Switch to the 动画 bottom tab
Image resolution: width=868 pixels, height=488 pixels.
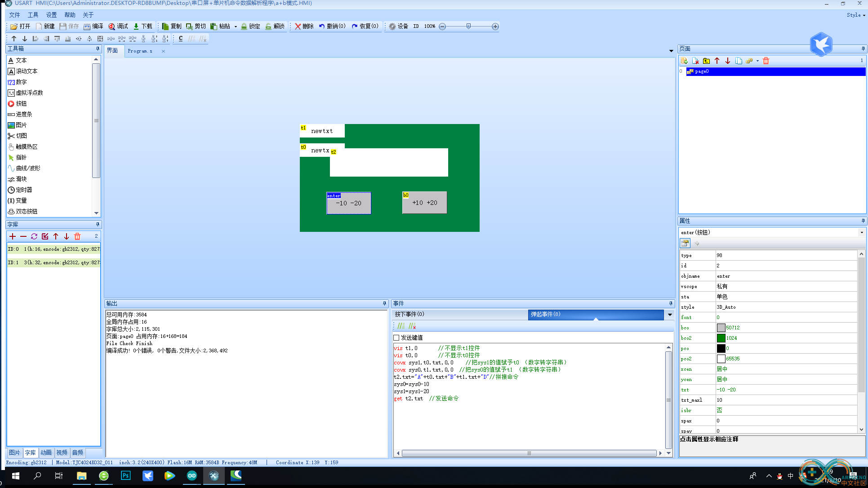46,453
